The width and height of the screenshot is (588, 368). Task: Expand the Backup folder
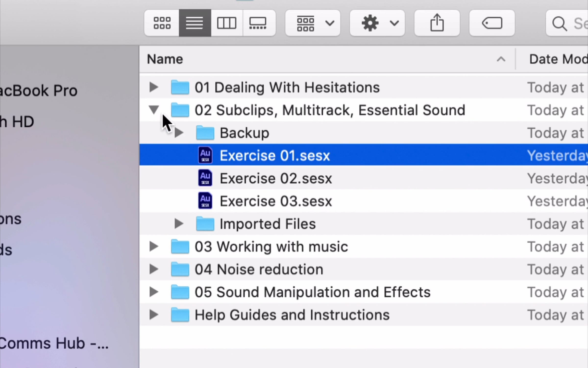point(179,133)
